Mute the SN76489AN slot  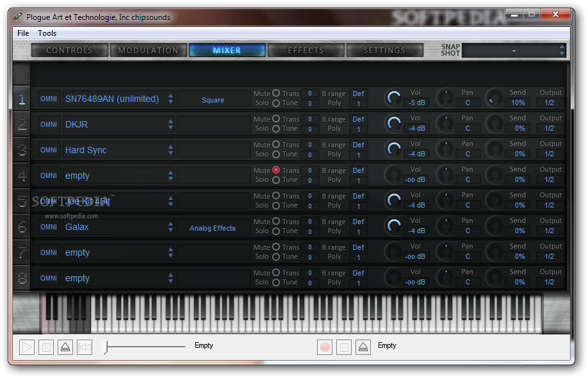tap(276, 93)
